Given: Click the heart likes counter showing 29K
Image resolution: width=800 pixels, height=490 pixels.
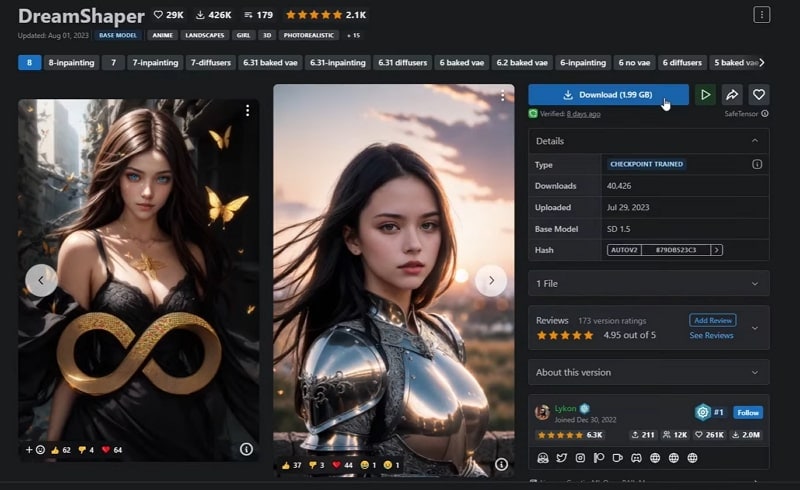Looking at the screenshot, I should [x=168, y=15].
